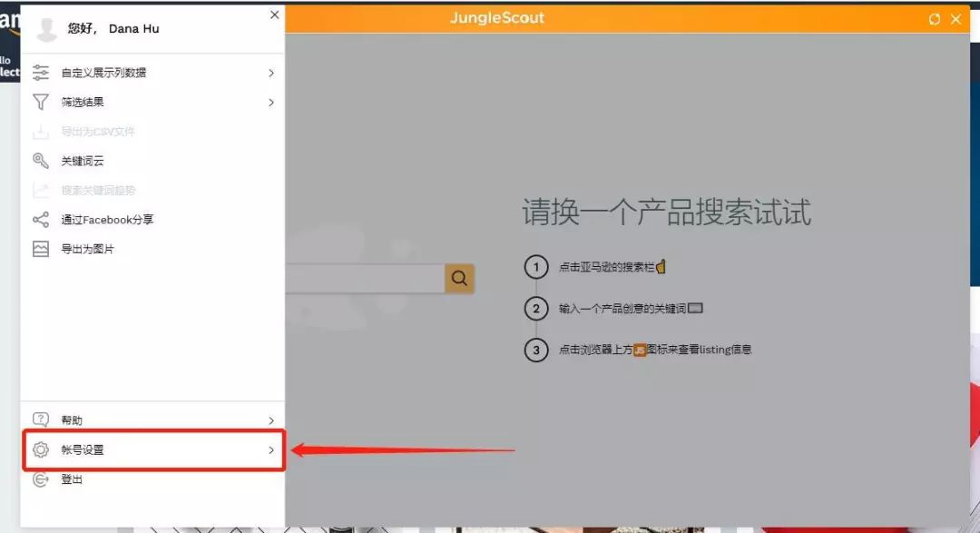
Task: Expand the 自定义展示列数据 submenu arrow
Action: tap(271, 74)
